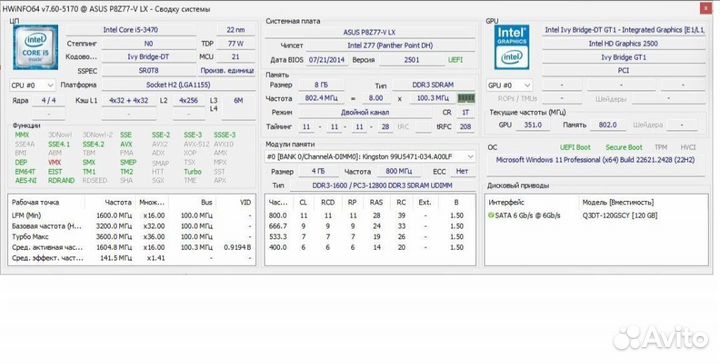Click the Intel HD Graphics 2500 field
This screenshot has width=720, height=363.
623,44
